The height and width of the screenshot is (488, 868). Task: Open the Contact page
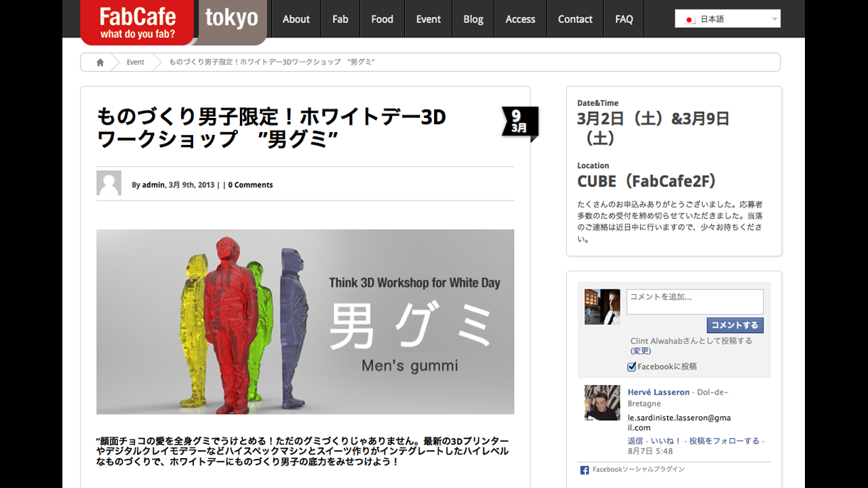coord(575,19)
